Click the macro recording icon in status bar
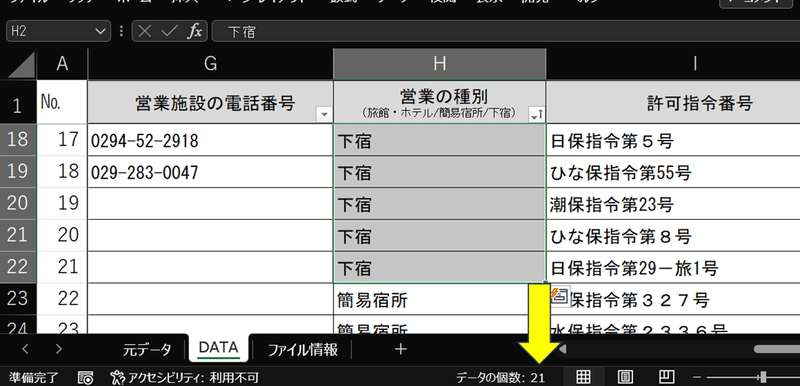 point(86,377)
